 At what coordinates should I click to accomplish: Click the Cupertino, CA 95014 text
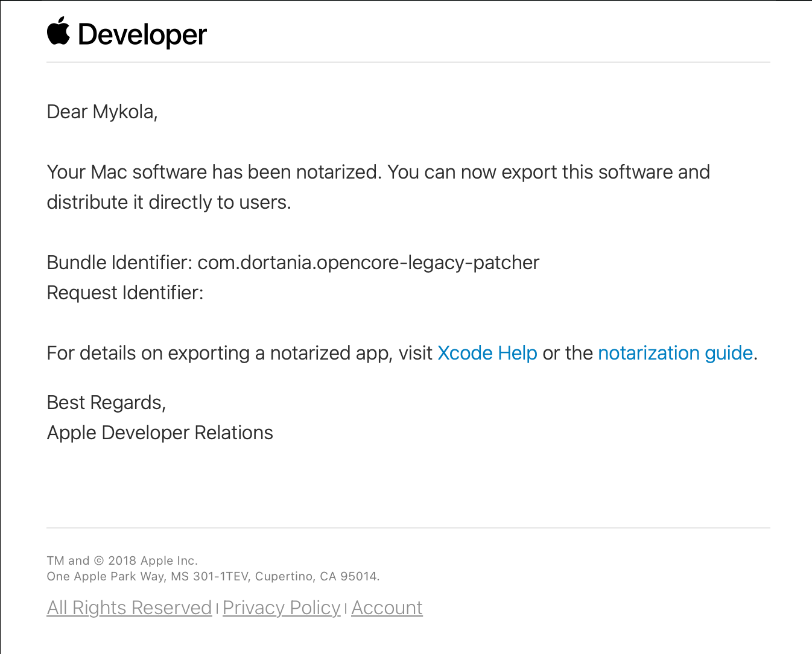317,576
